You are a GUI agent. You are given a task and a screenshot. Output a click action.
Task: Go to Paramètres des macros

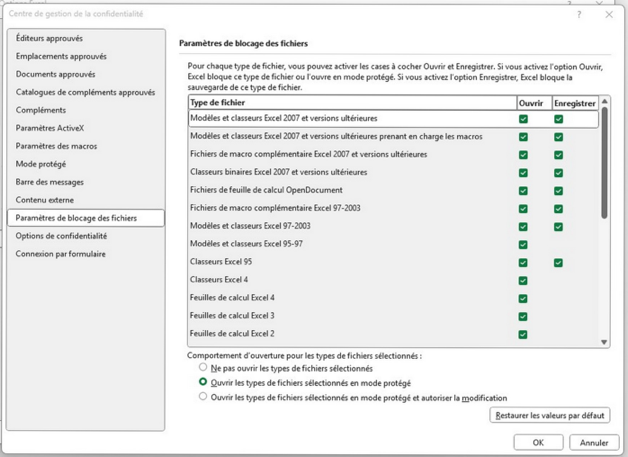(x=86, y=146)
